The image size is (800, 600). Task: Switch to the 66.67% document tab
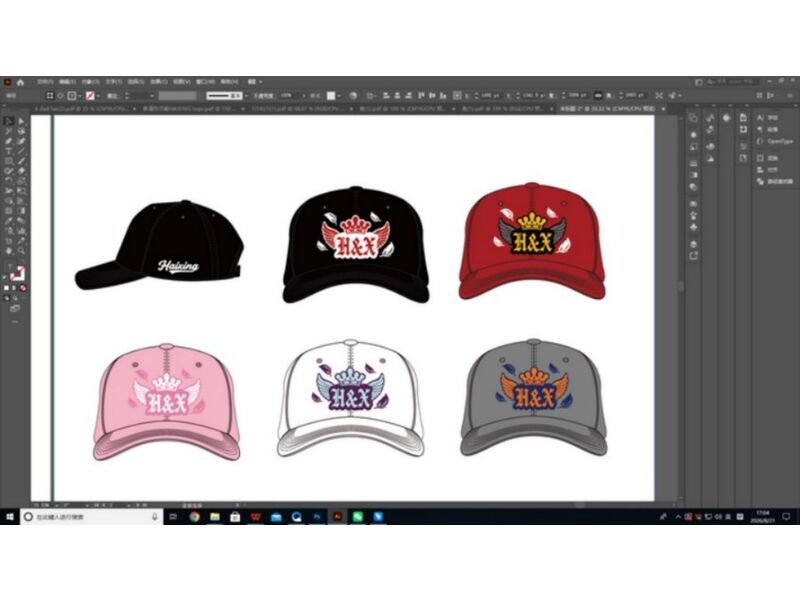point(297,109)
